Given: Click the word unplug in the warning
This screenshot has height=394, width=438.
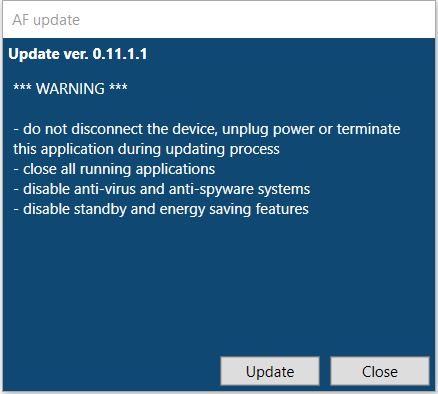Looking at the screenshot, I should 245,130.
